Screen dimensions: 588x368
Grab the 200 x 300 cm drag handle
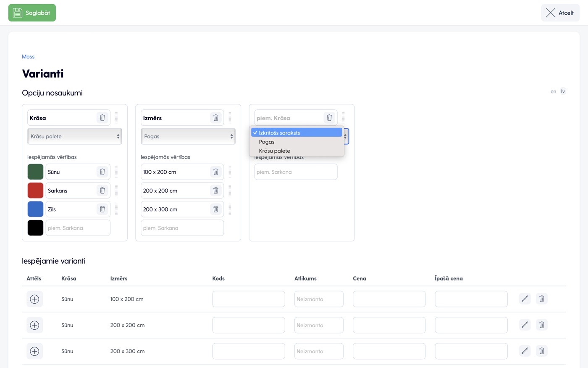tap(230, 209)
